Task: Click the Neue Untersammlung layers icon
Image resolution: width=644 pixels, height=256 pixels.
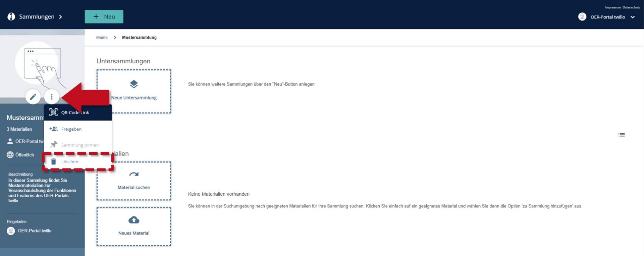Action: click(x=134, y=84)
